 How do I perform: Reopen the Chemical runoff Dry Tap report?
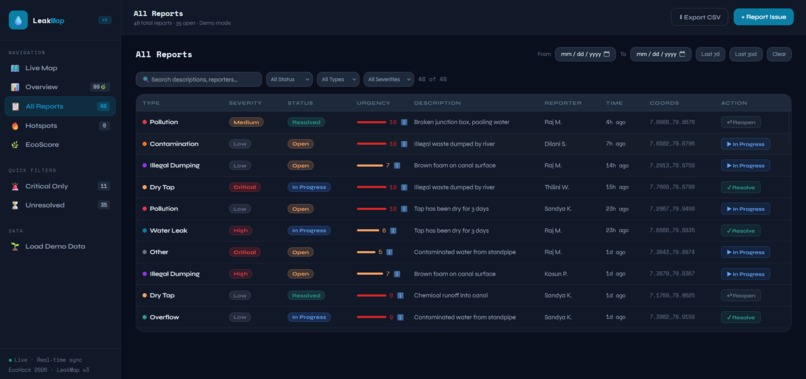tap(741, 296)
